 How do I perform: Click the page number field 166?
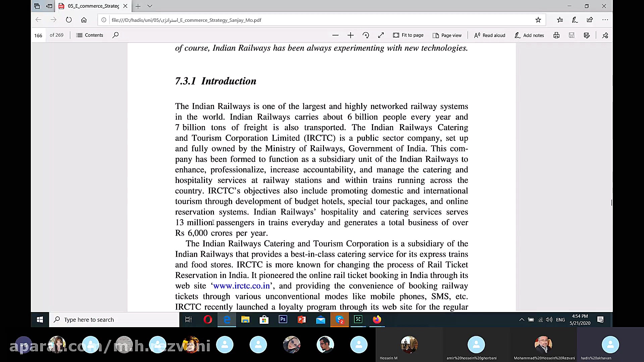point(39,35)
